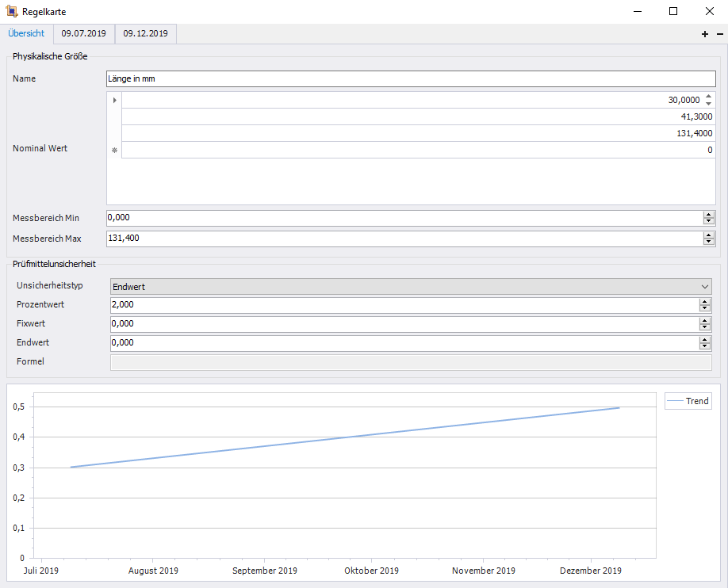The width and height of the screenshot is (728, 588).
Task: Click the Regelkarte window title icon
Action: click(11, 11)
